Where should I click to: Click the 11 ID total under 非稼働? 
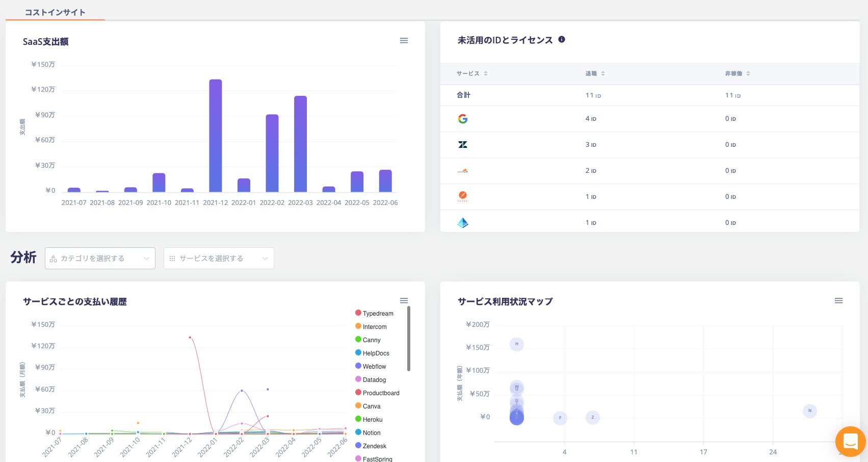733,95
